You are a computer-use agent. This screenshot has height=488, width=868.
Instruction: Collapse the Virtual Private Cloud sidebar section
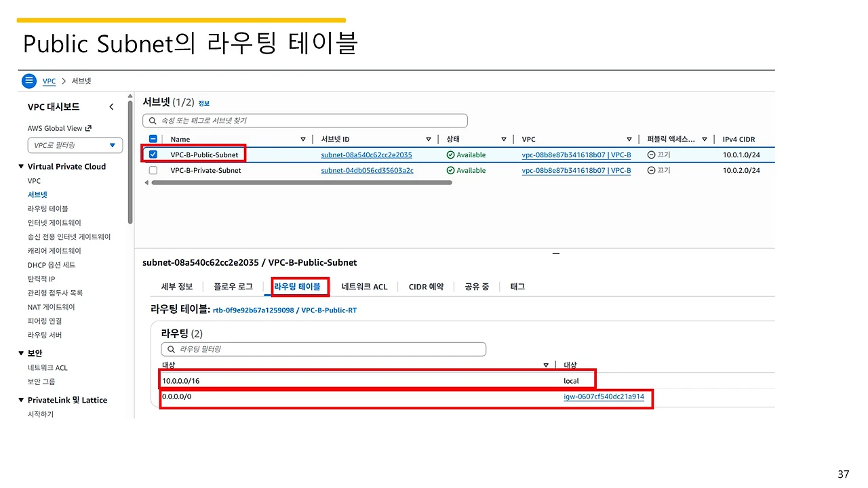tap(21, 166)
